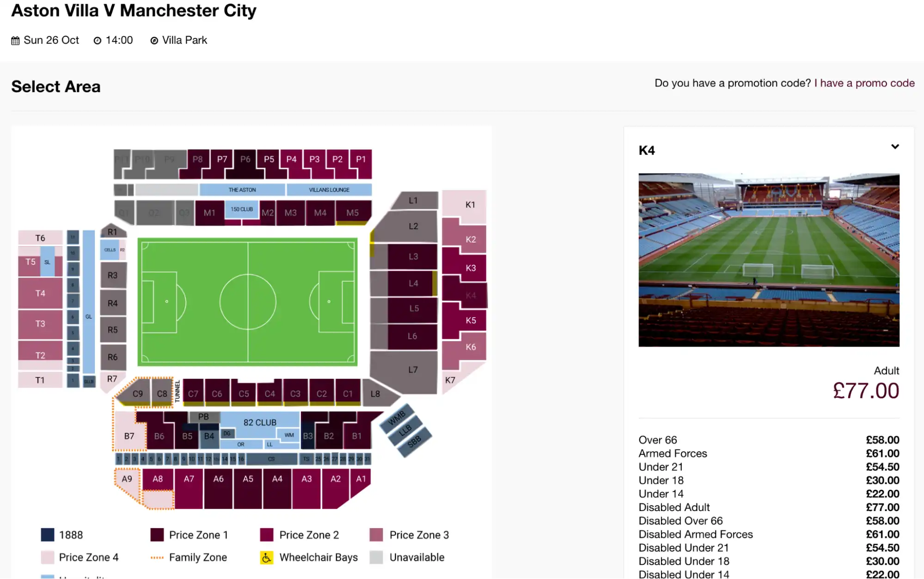Select family zone section C9

(x=137, y=393)
